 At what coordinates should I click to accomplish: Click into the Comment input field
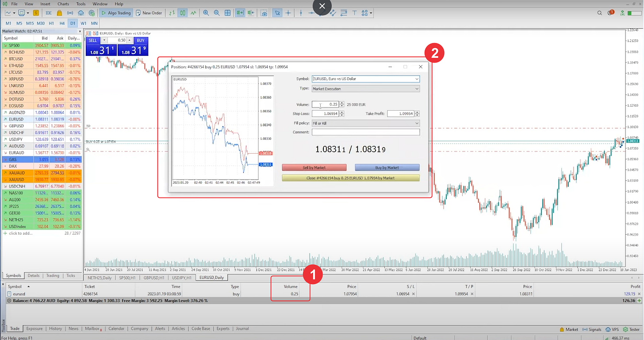click(x=366, y=132)
